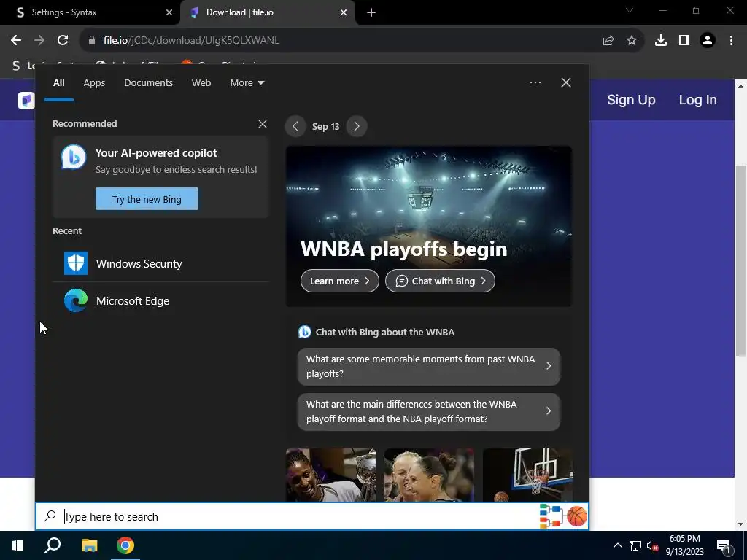Open Chrome profile avatar
Image resolution: width=747 pixels, height=560 pixels.
(x=708, y=41)
